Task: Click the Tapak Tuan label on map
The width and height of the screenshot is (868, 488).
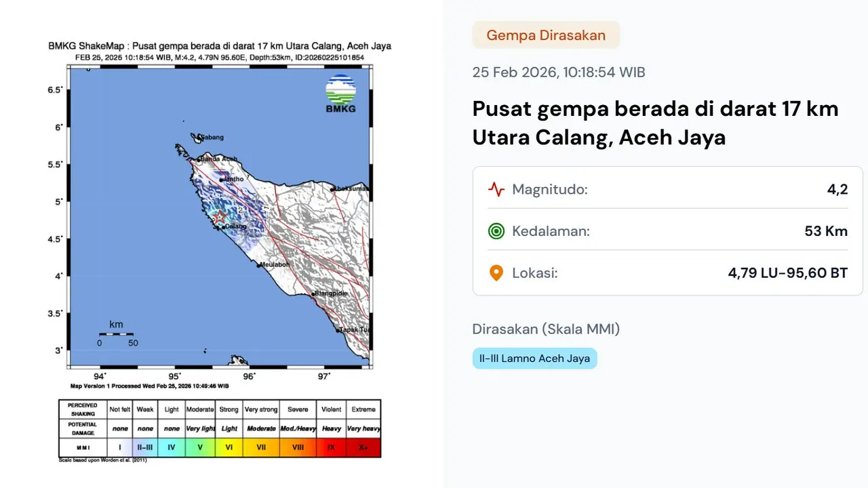Action: coord(355,330)
